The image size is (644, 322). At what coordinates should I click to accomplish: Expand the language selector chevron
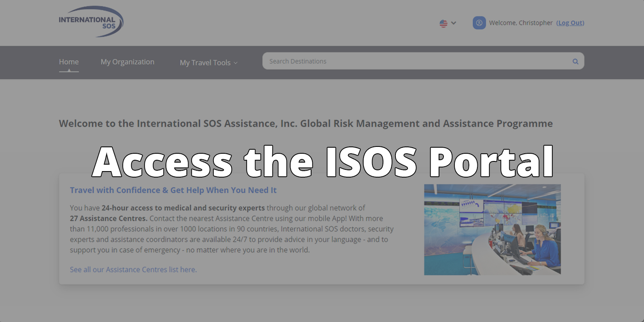click(454, 23)
